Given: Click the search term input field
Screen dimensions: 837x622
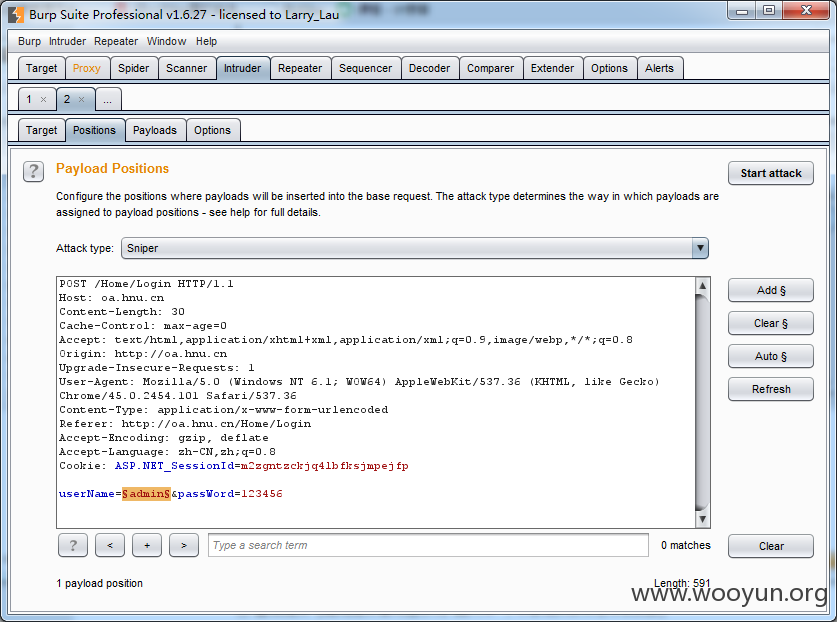Looking at the screenshot, I should (x=428, y=545).
